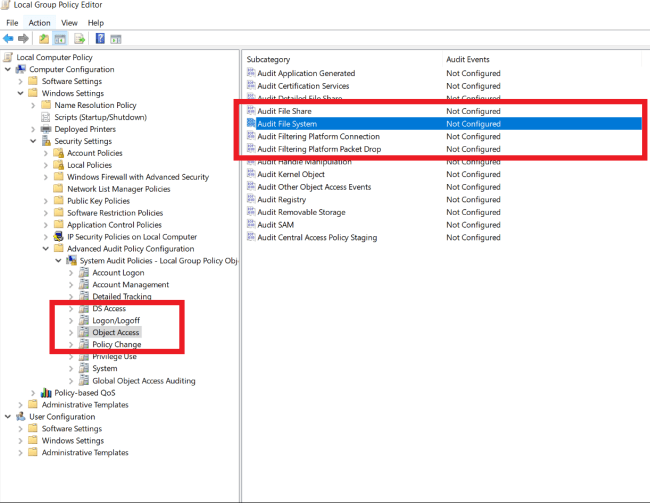
Task: Select Audit Removable Storage row
Action: click(x=443, y=212)
